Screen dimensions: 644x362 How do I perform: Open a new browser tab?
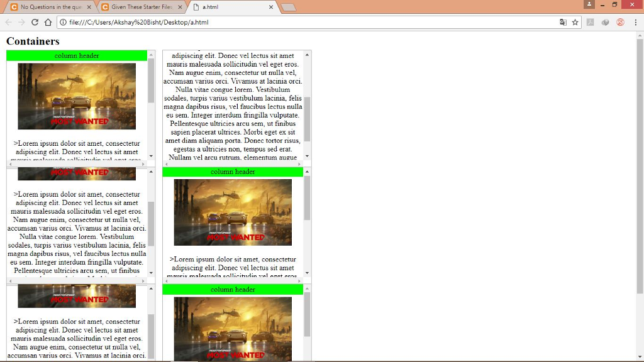coord(289,7)
